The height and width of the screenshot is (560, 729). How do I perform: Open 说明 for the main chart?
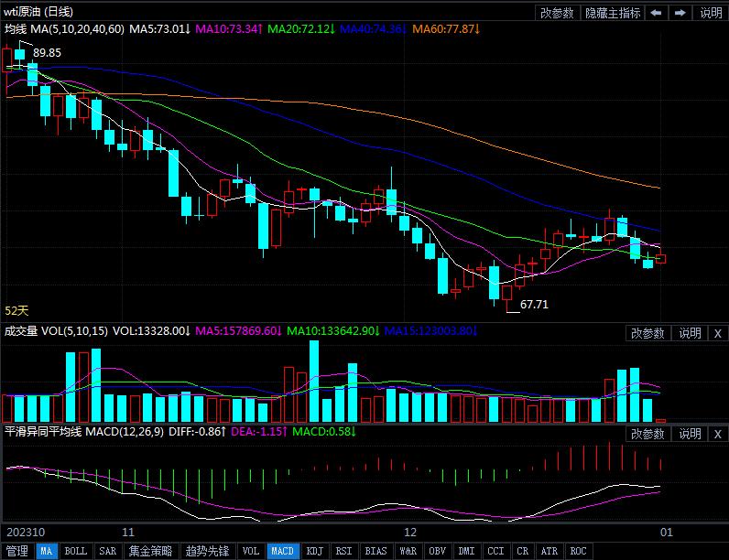[x=711, y=13]
